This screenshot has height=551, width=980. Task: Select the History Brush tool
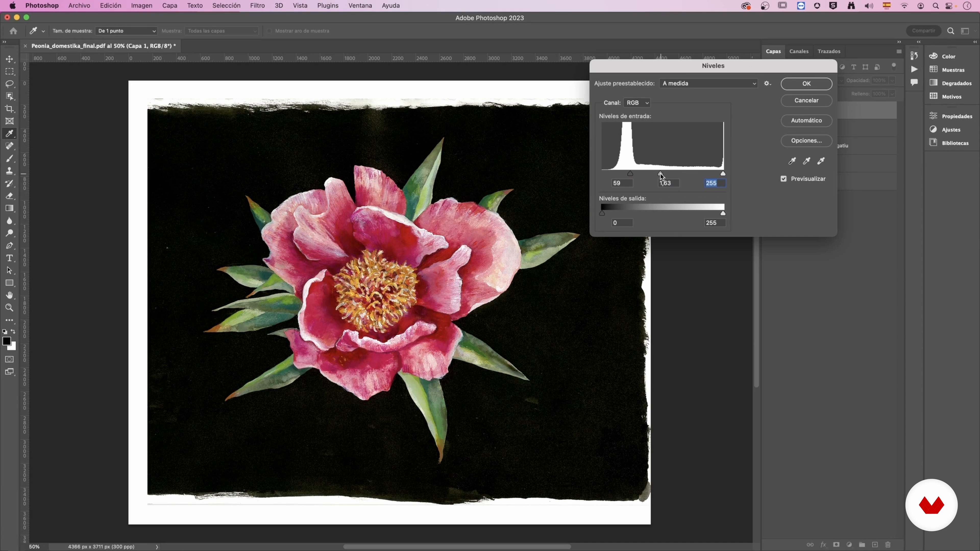pos(9,183)
